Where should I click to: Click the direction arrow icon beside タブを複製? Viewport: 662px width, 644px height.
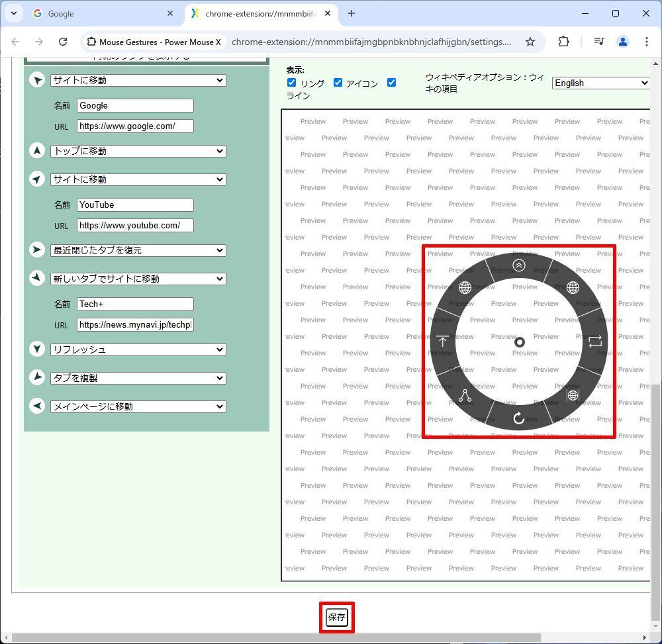37,377
